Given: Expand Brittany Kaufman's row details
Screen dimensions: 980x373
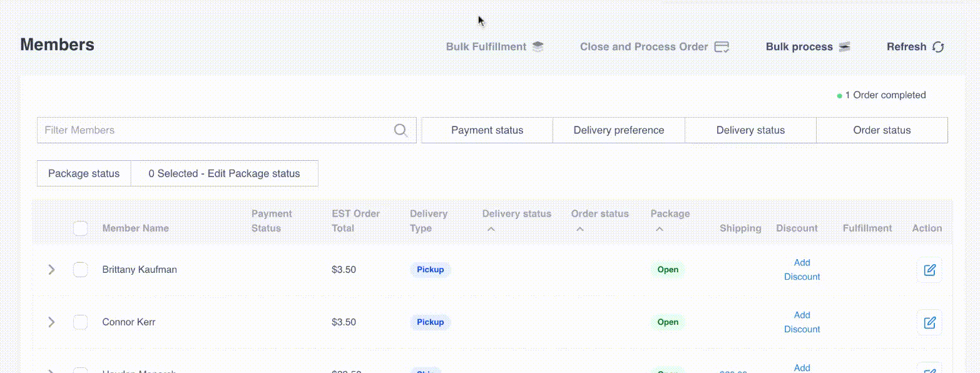Looking at the screenshot, I should [51, 270].
